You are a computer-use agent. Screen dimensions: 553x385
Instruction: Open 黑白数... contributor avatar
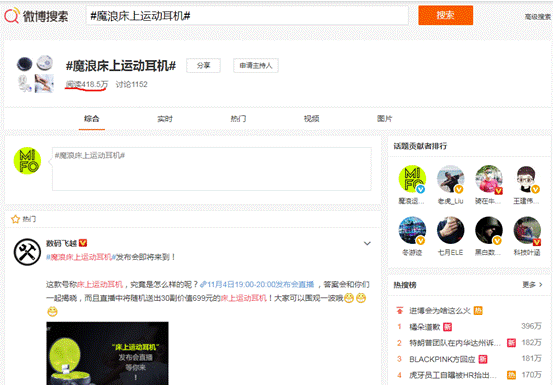(488, 230)
